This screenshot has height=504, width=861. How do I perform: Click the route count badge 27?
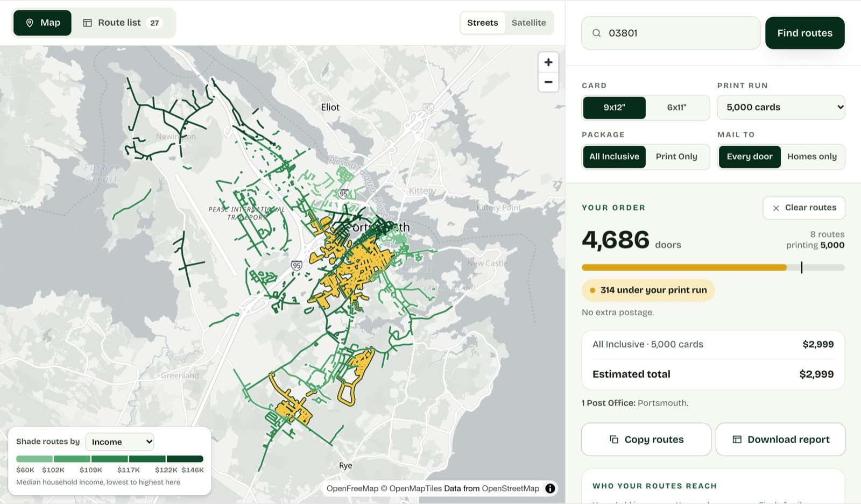click(x=154, y=23)
